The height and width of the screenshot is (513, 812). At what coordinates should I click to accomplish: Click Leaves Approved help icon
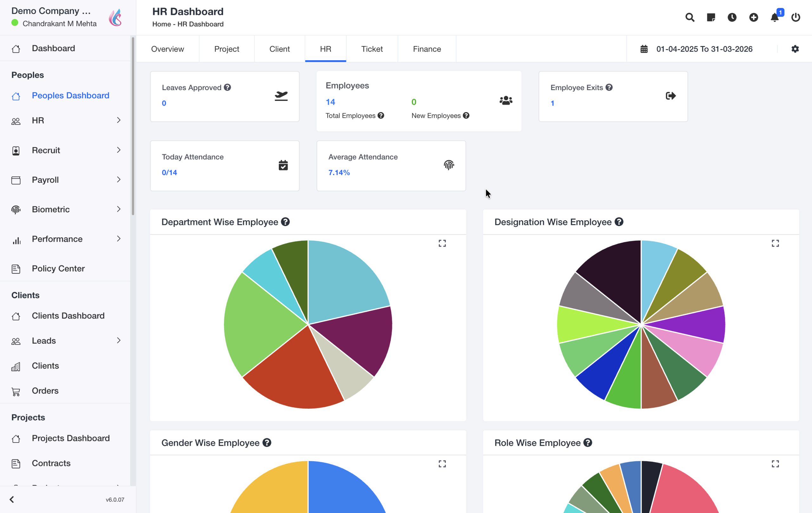coord(228,87)
